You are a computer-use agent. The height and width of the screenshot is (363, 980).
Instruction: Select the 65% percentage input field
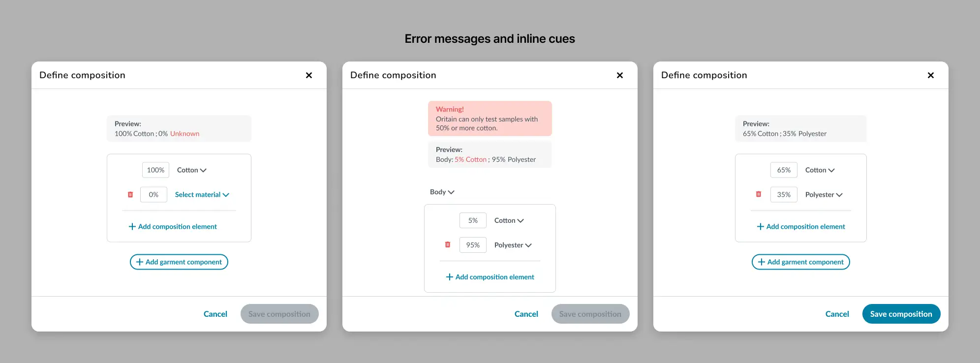click(784, 170)
